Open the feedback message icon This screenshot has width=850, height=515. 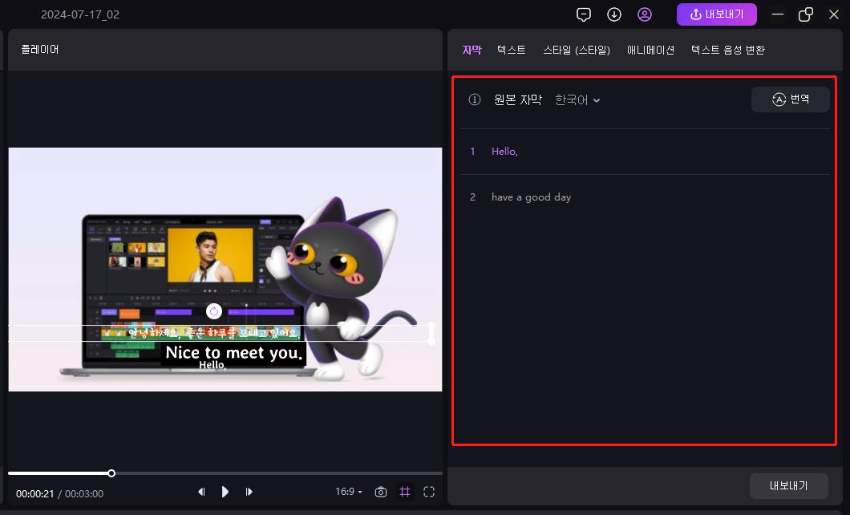(x=584, y=15)
